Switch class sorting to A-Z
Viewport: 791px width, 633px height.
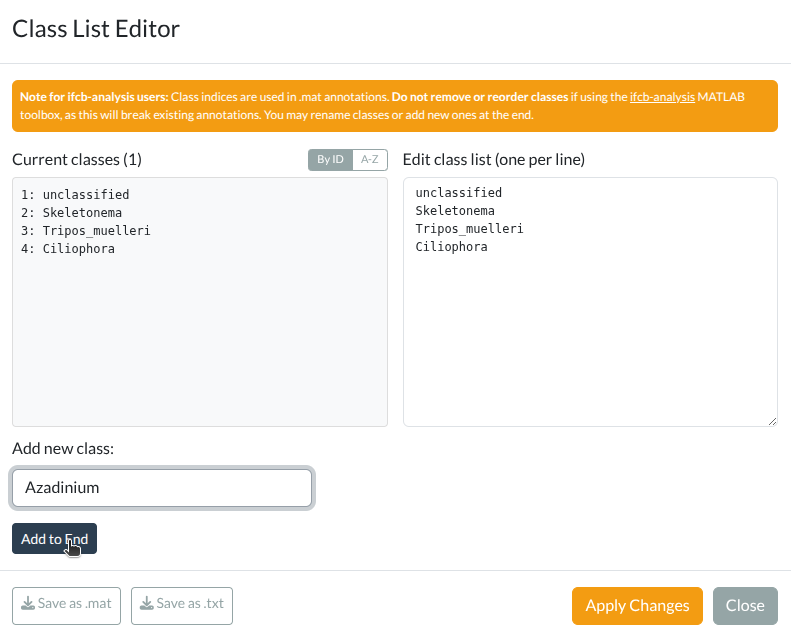click(370, 160)
